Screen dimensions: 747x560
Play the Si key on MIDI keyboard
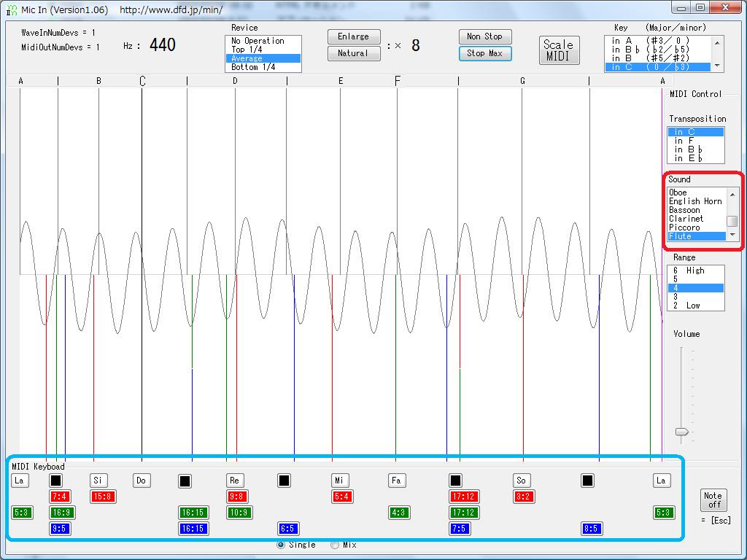point(98,481)
